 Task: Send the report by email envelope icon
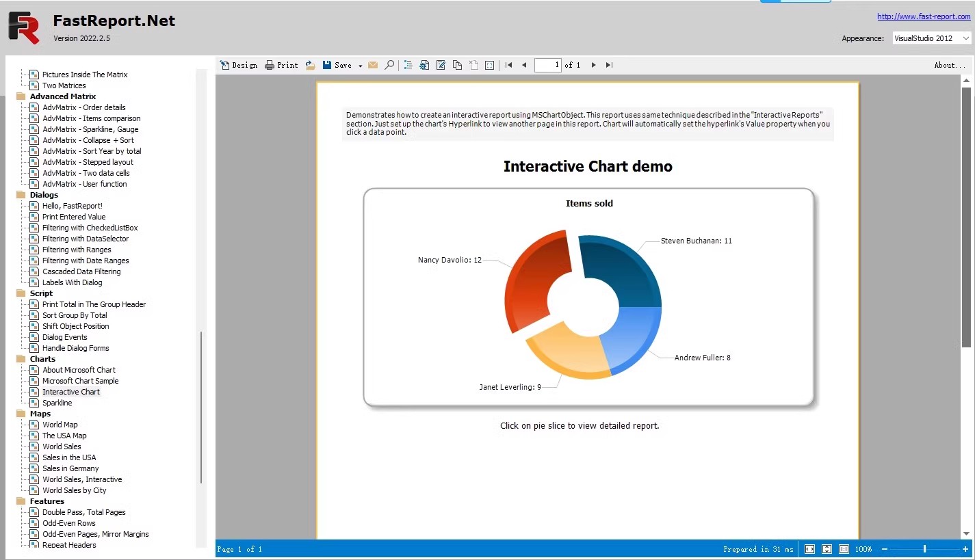click(373, 65)
